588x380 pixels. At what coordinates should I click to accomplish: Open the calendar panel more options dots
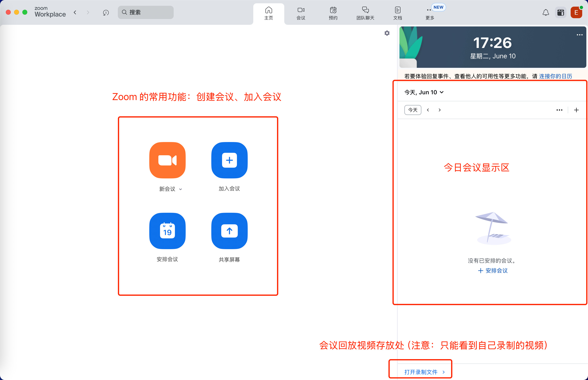click(x=559, y=110)
